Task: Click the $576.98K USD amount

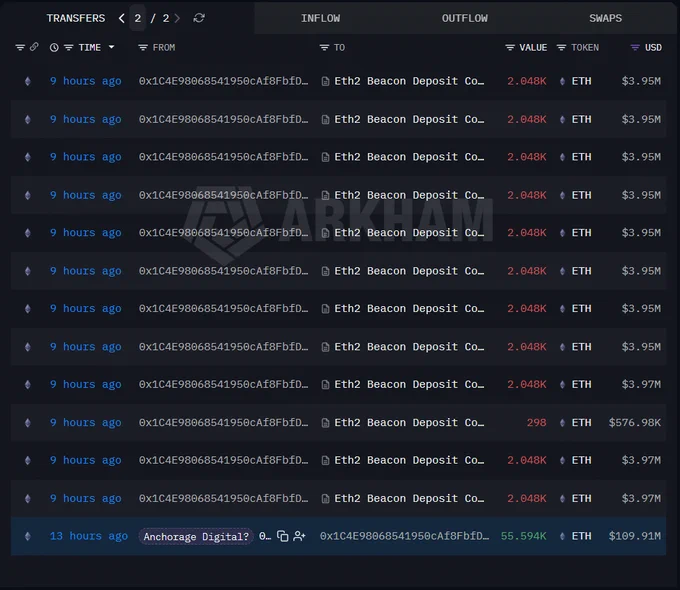Action: pos(635,423)
